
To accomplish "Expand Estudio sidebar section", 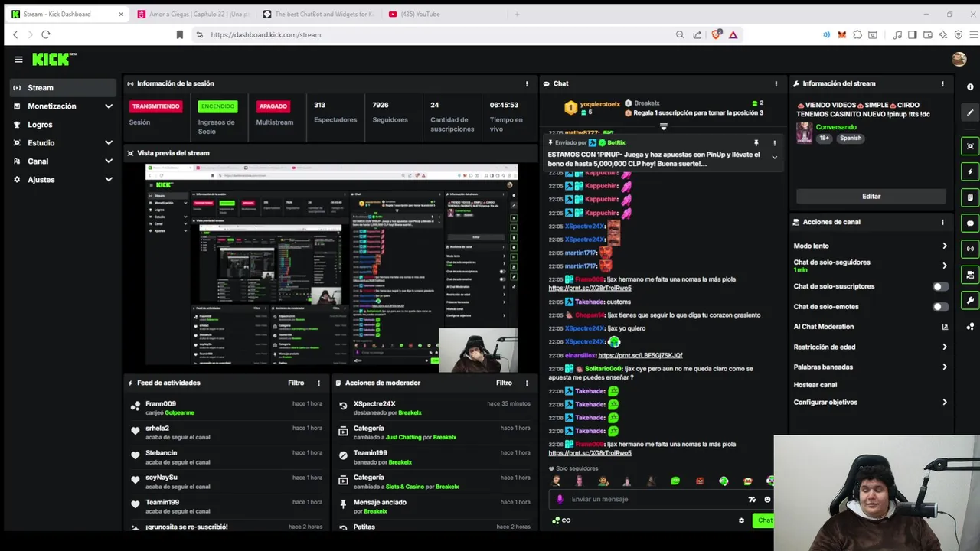I will point(109,143).
